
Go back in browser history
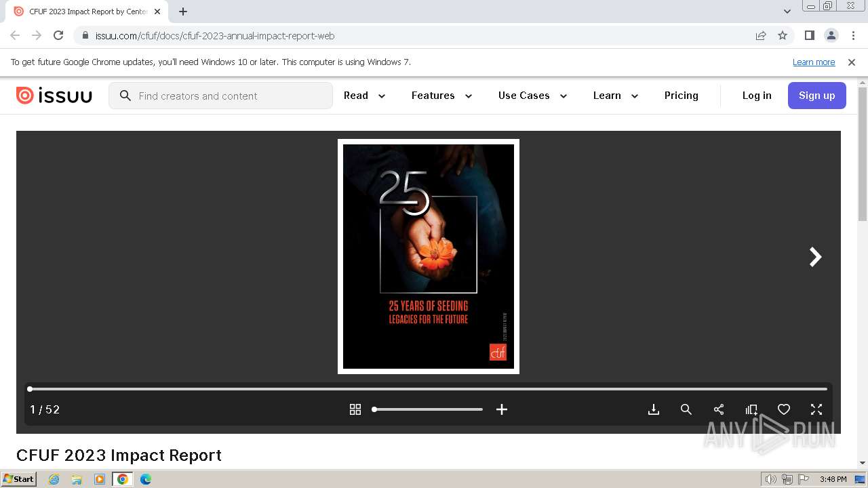point(15,35)
